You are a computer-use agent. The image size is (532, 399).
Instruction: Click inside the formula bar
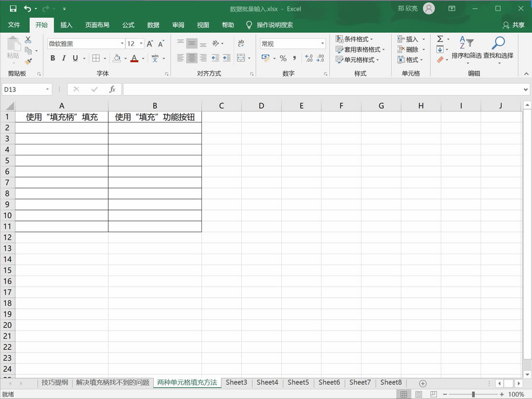(285, 89)
